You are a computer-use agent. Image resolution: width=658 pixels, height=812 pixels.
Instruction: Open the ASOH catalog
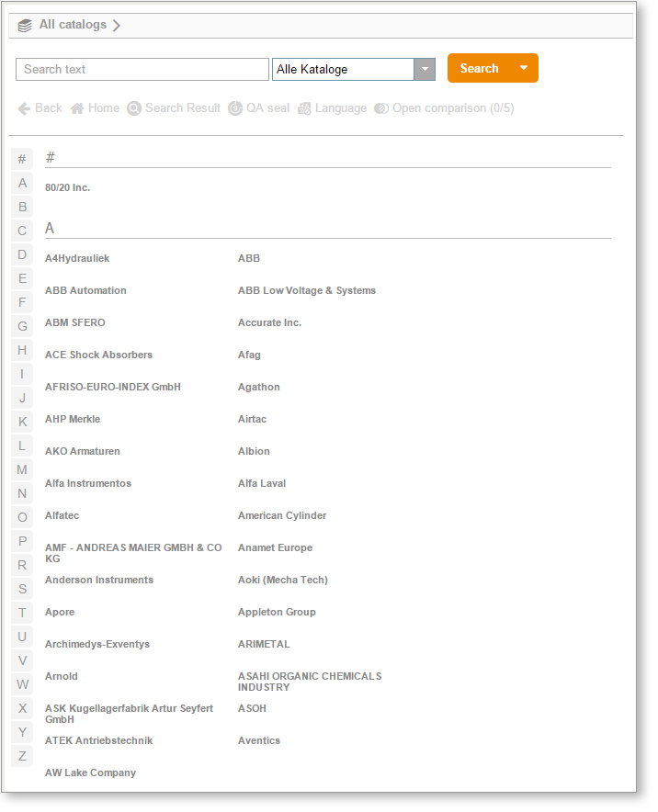(x=252, y=708)
